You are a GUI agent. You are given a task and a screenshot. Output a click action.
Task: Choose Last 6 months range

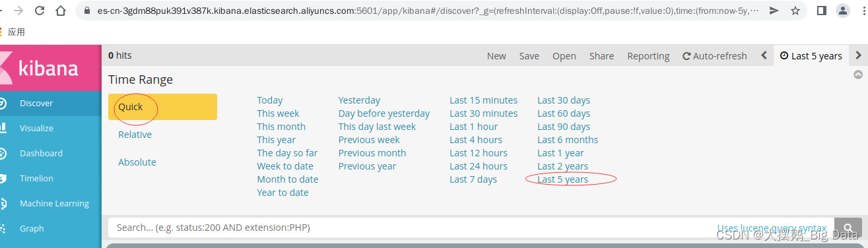(568, 140)
